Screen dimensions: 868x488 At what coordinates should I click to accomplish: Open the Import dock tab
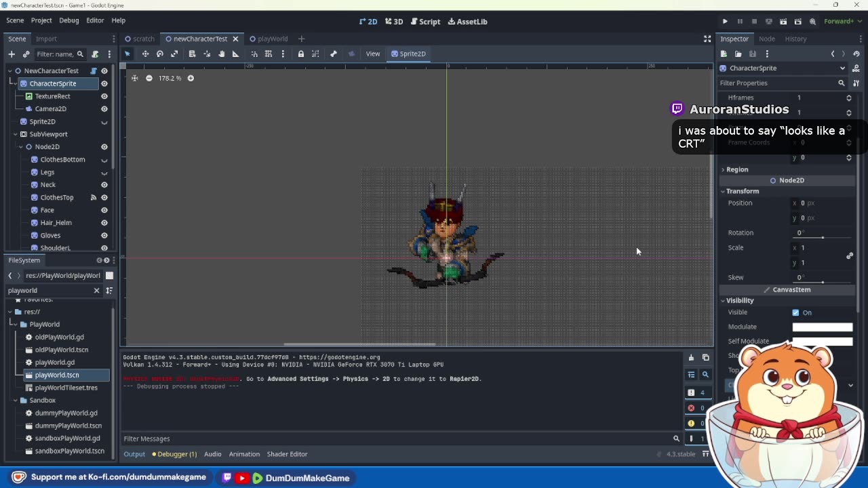pyautogui.click(x=46, y=39)
